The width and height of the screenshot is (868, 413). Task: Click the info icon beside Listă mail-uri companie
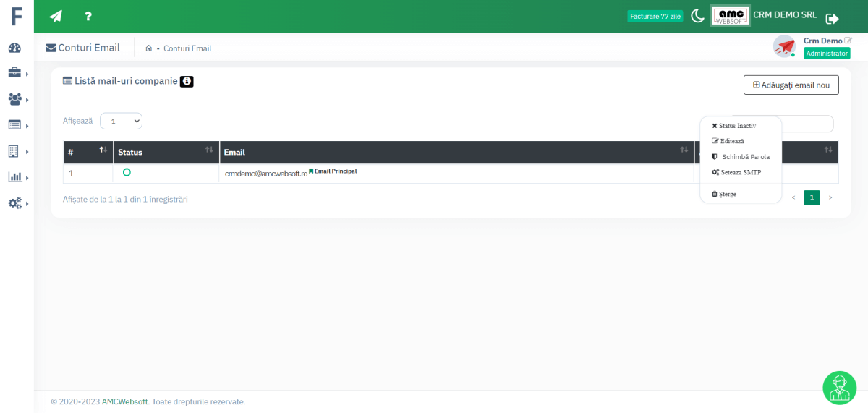click(x=187, y=82)
